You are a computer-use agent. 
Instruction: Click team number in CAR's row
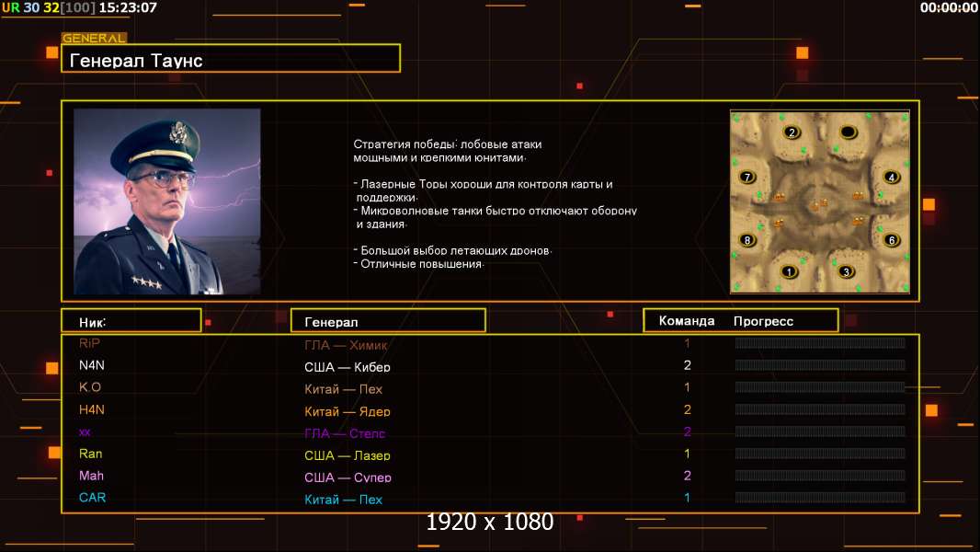click(x=687, y=498)
